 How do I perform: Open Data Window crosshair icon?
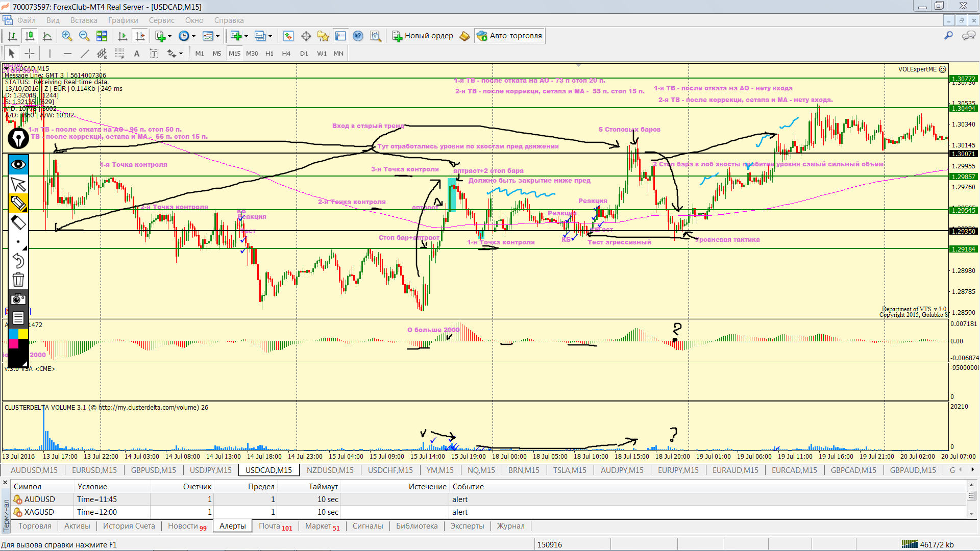[306, 36]
